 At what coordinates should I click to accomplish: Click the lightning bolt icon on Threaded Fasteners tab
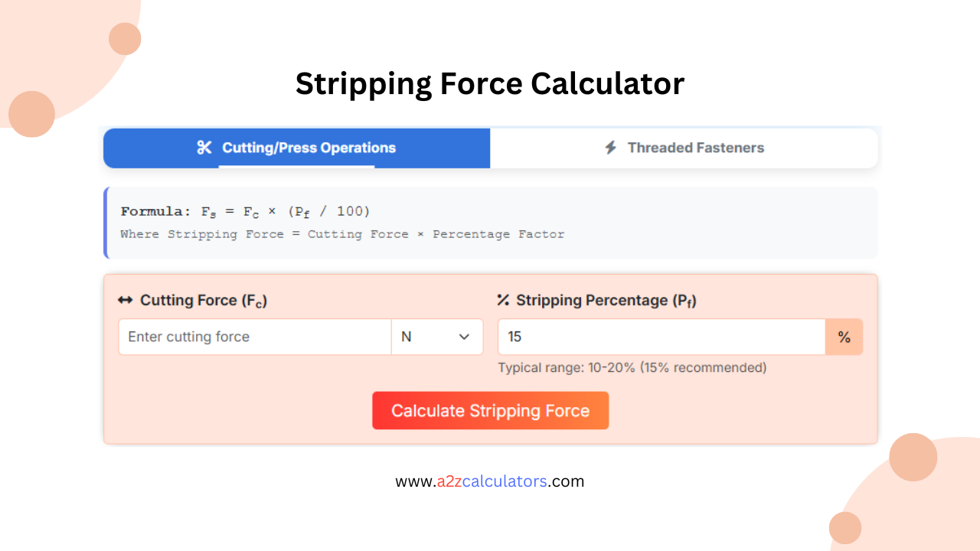[x=610, y=148]
